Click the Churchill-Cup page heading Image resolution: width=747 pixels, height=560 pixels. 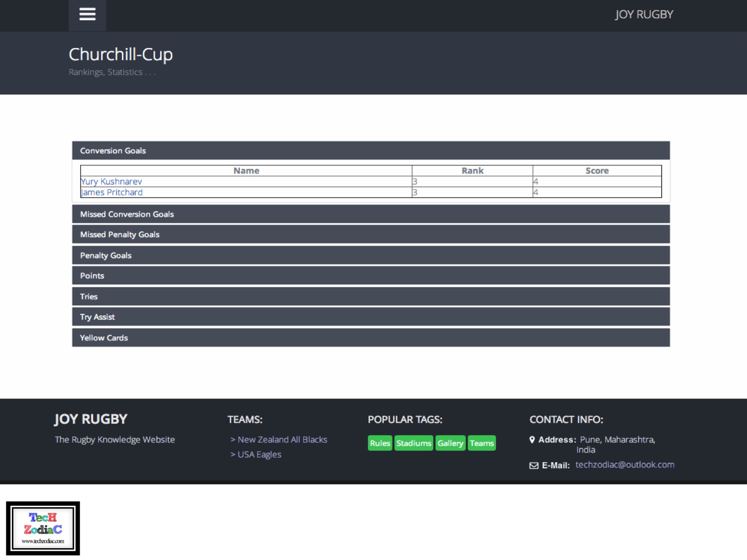pyautogui.click(x=120, y=54)
